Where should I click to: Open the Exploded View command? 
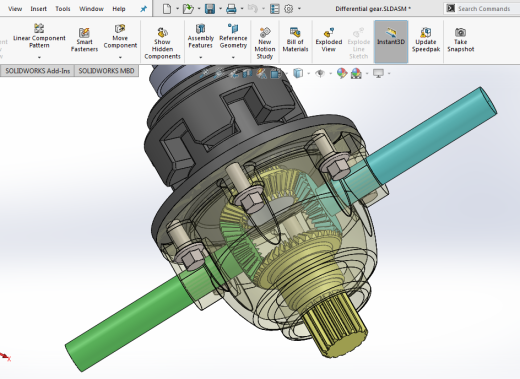click(x=329, y=40)
